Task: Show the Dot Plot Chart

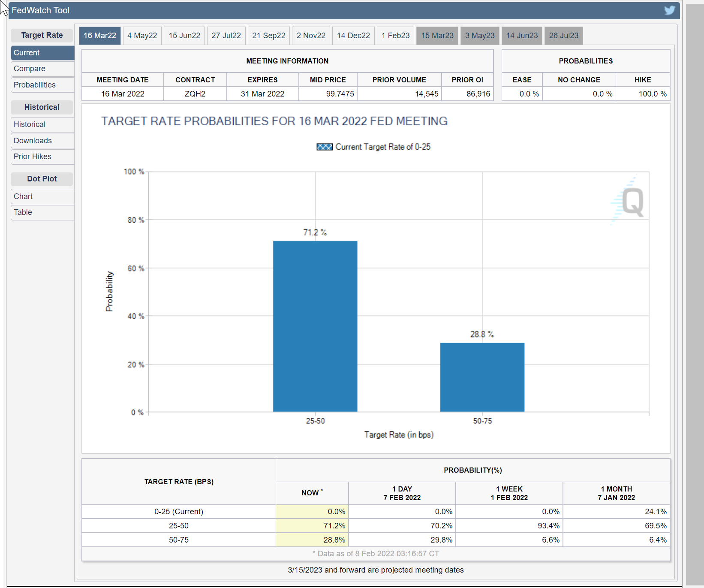Action: tap(23, 196)
